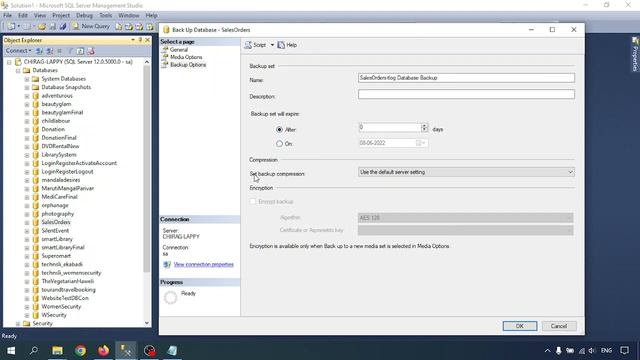
Task: Click the last icon in Object Explorer toolbar
Action: [91, 51]
